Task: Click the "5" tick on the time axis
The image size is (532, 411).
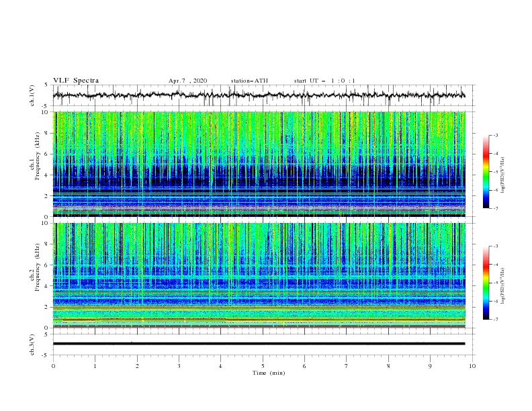Action: [263, 366]
